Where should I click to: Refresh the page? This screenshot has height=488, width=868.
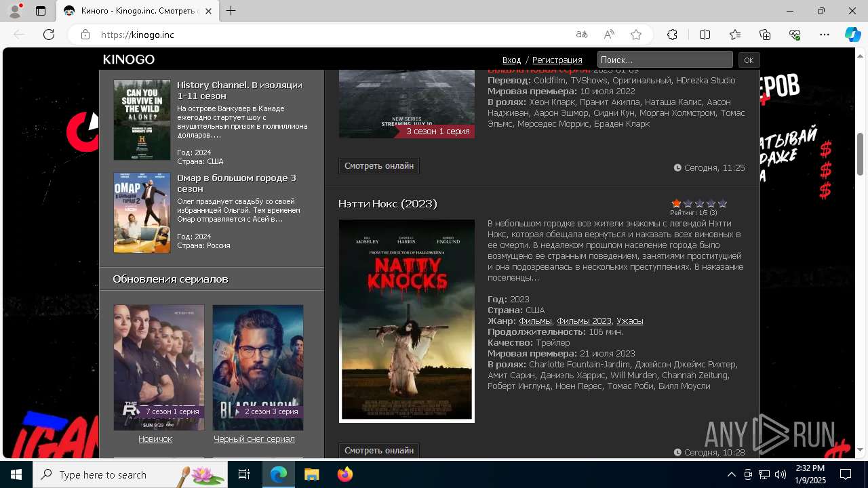pyautogui.click(x=49, y=35)
